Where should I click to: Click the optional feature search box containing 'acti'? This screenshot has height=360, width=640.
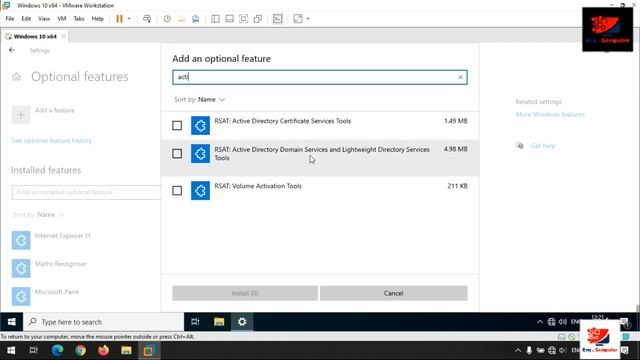tap(320, 77)
